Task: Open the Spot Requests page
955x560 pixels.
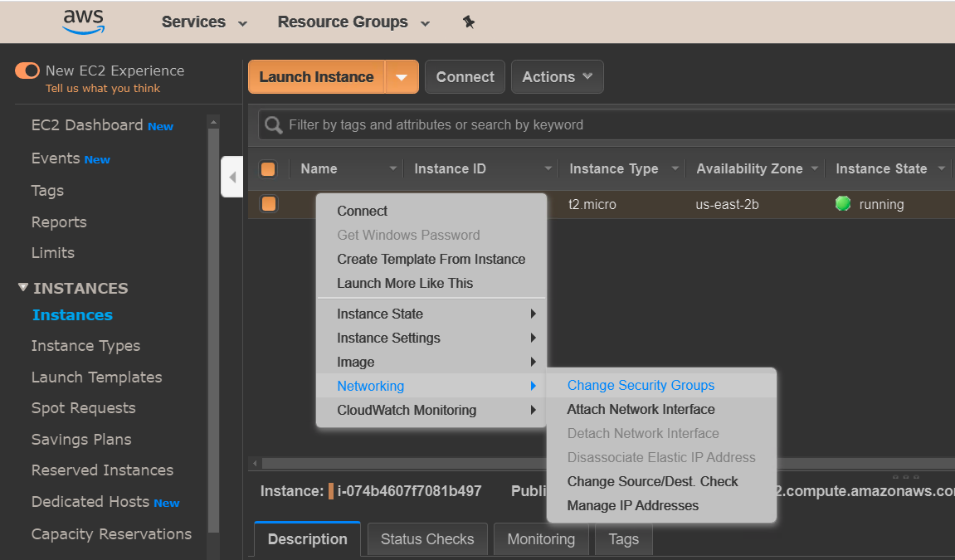Action: pyautogui.click(x=83, y=407)
